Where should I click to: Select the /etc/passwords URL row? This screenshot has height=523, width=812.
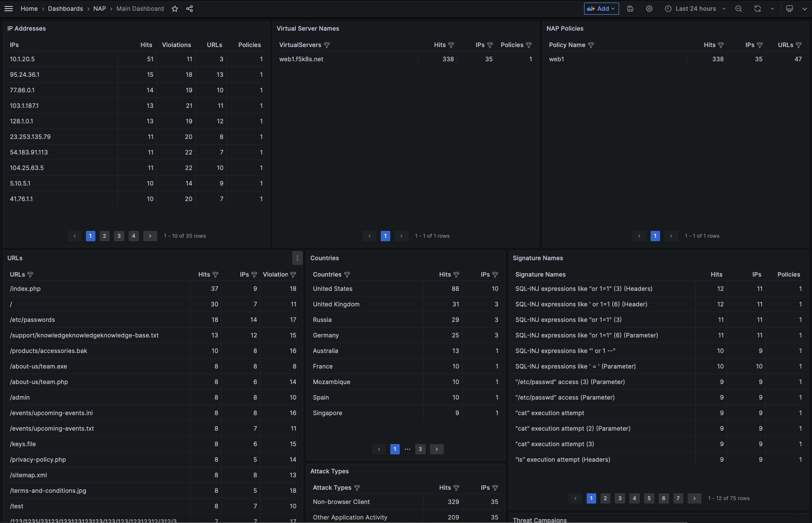[153, 320]
